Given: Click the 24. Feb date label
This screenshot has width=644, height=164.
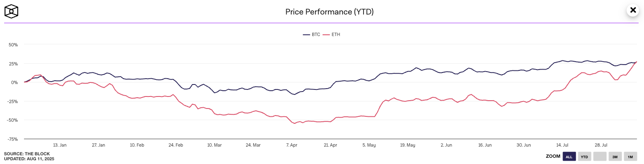Looking at the screenshot, I should (176, 145).
